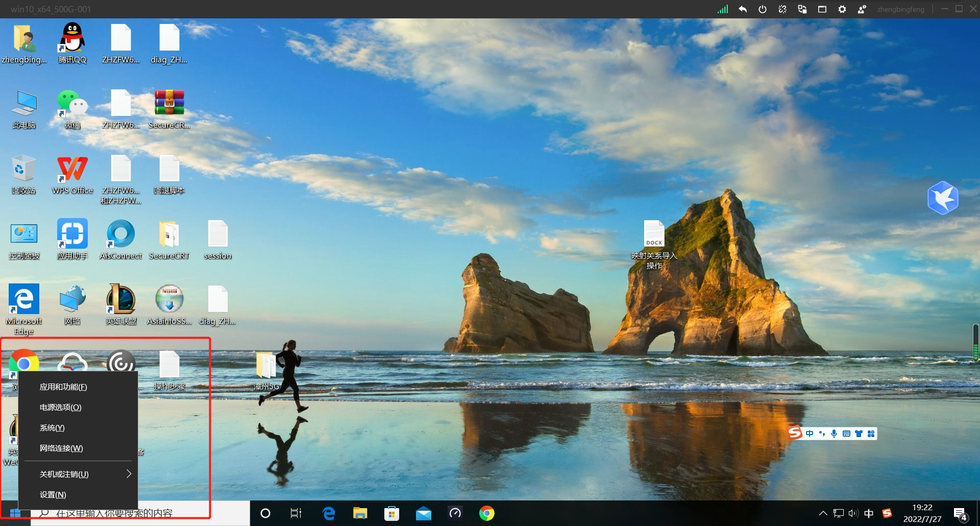This screenshot has width=980, height=526.
Task: Select the 回收站 Recycle Bin icon
Action: 24,174
